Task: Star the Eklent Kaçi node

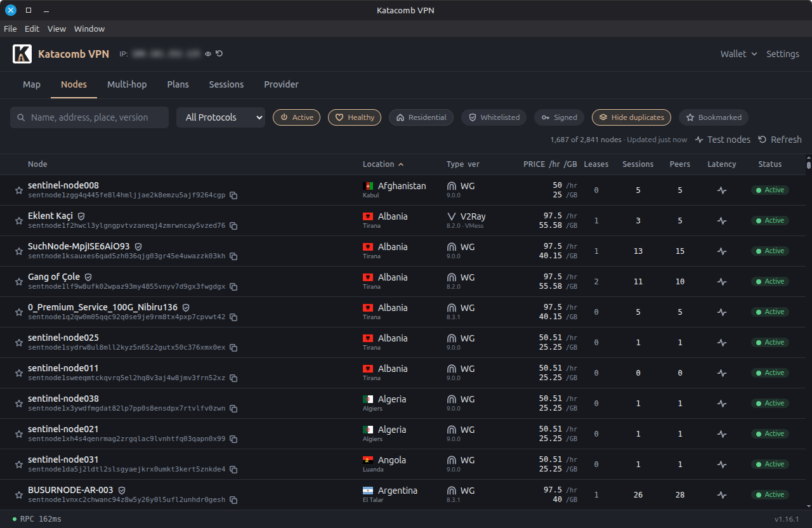Action: point(19,221)
